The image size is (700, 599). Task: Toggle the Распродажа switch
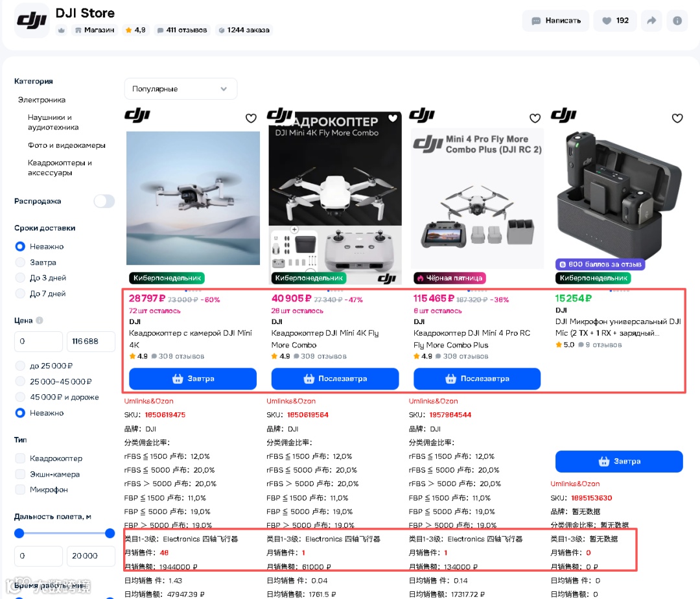[x=104, y=202]
